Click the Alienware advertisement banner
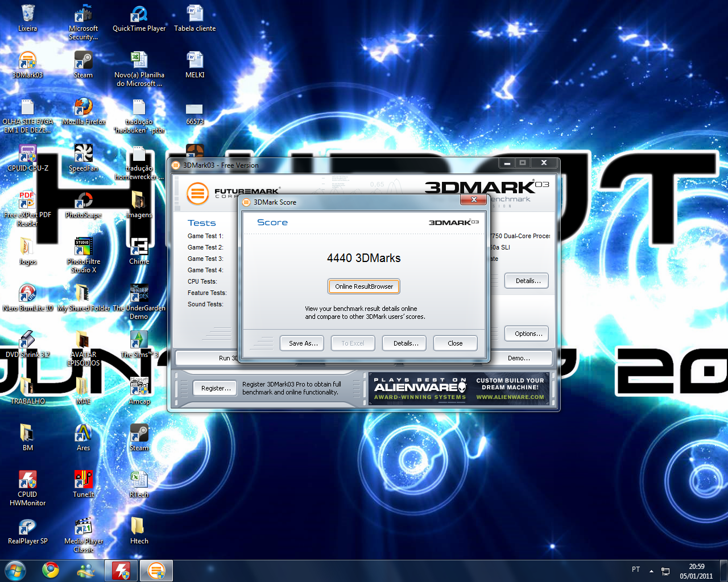728x582 pixels. pyautogui.click(x=460, y=389)
